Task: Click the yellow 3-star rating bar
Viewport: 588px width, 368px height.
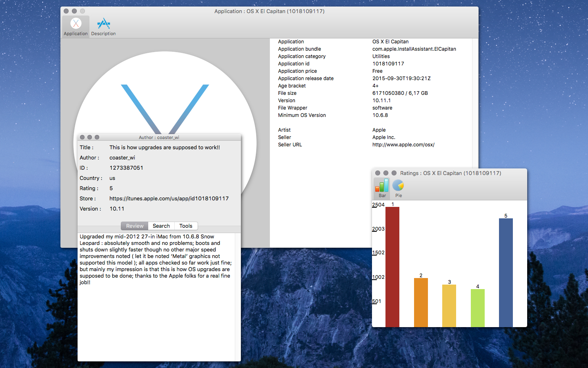Action: (449, 306)
